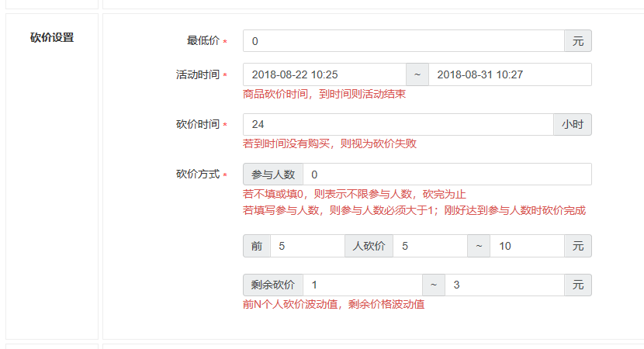Click the tilde separator between activity dates
644x349 pixels.
tap(417, 74)
